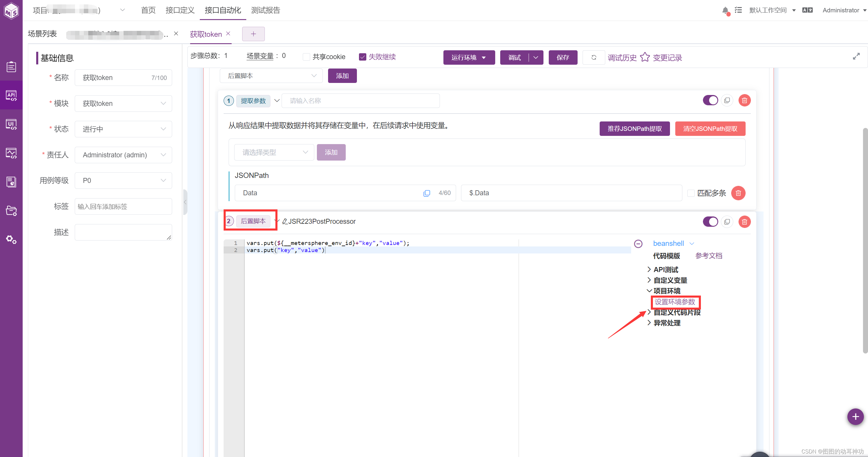Open the test tracking sidebar icon
868x457 pixels.
(x=11, y=67)
